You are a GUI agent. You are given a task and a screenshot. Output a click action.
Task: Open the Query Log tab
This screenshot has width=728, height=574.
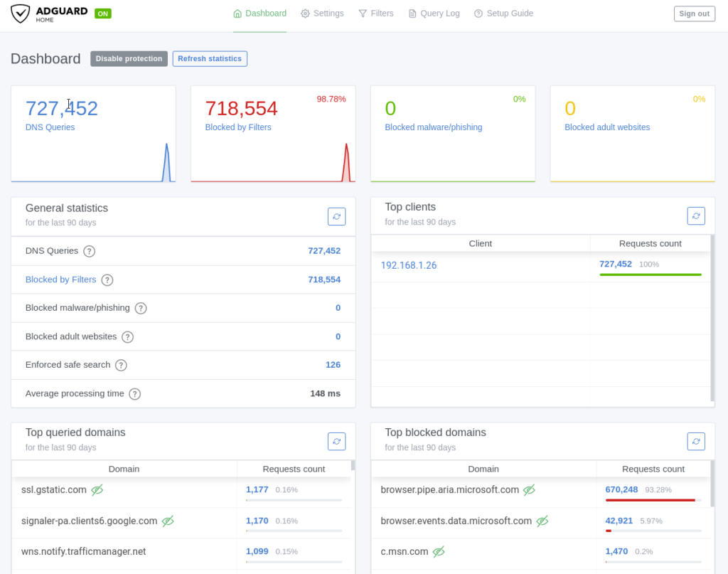[x=434, y=14]
